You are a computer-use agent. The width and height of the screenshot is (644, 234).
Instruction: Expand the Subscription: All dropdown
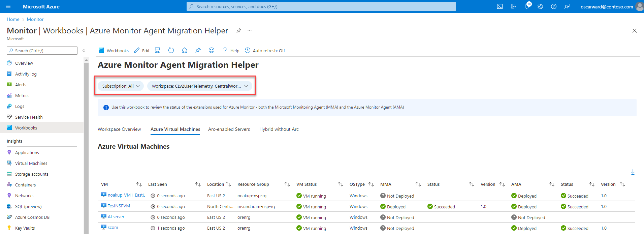(x=121, y=86)
